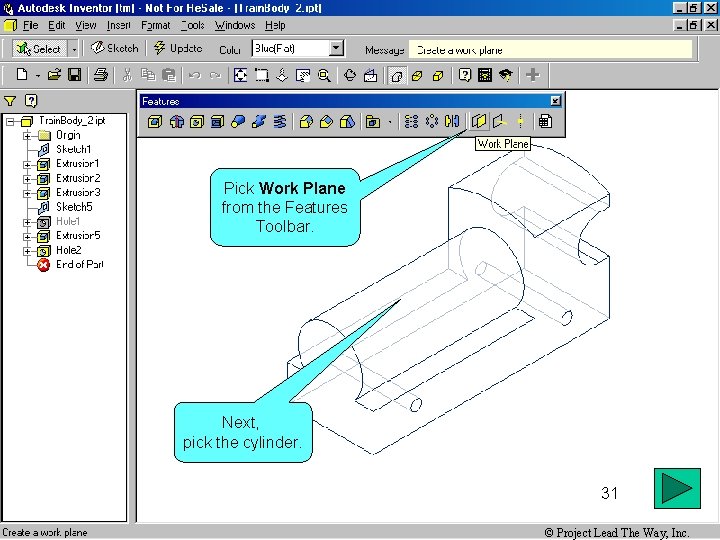The image size is (720, 540).
Task: Expand the Origin folder node
Action: point(27,136)
